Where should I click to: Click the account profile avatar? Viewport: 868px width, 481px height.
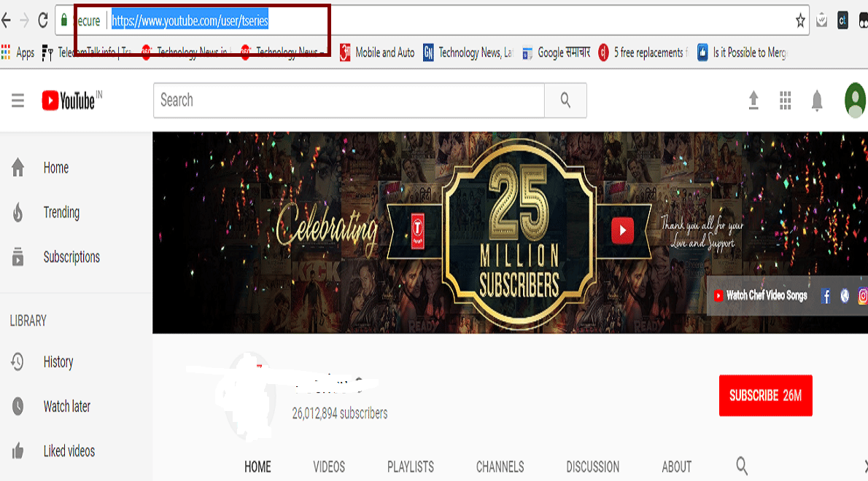(x=855, y=99)
